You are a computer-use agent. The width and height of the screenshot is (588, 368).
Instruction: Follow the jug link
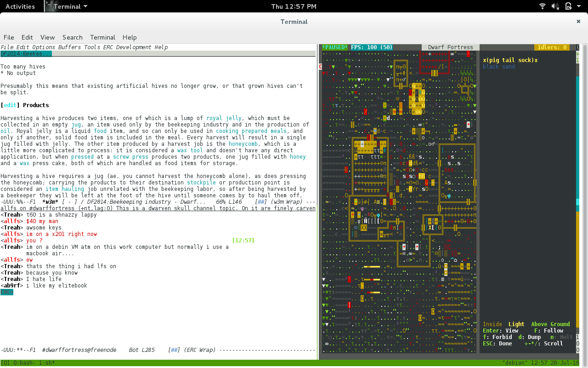[76, 125]
